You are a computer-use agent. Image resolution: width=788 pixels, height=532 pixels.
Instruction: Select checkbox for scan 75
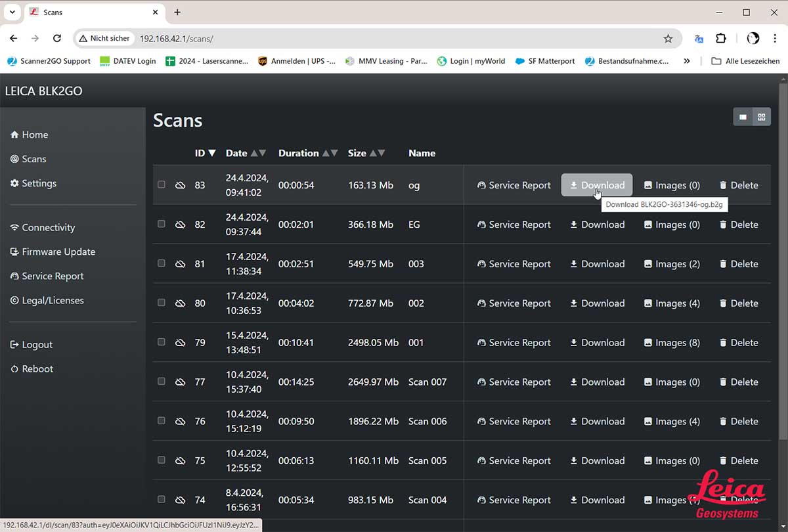(x=162, y=460)
